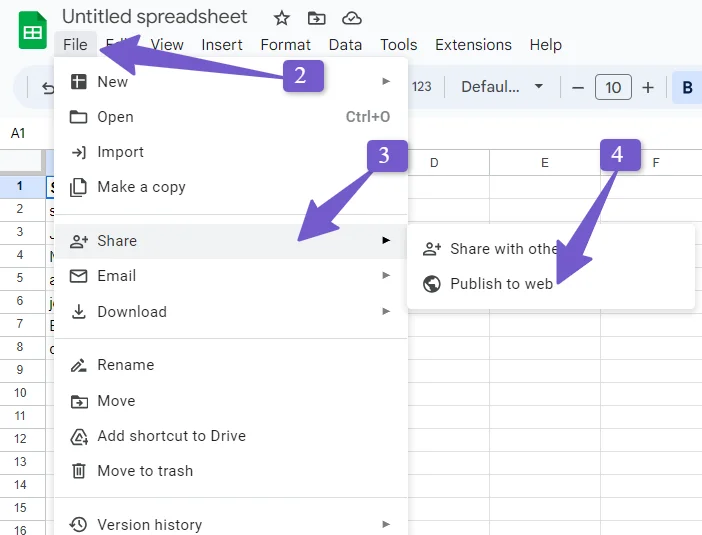Expand the Version history submenu arrow
The height and width of the screenshot is (535, 702).
(x=386, y=524)
